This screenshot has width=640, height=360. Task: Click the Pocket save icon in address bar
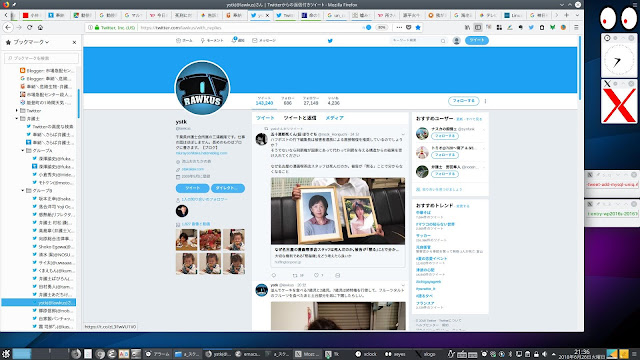coord(409,27)
